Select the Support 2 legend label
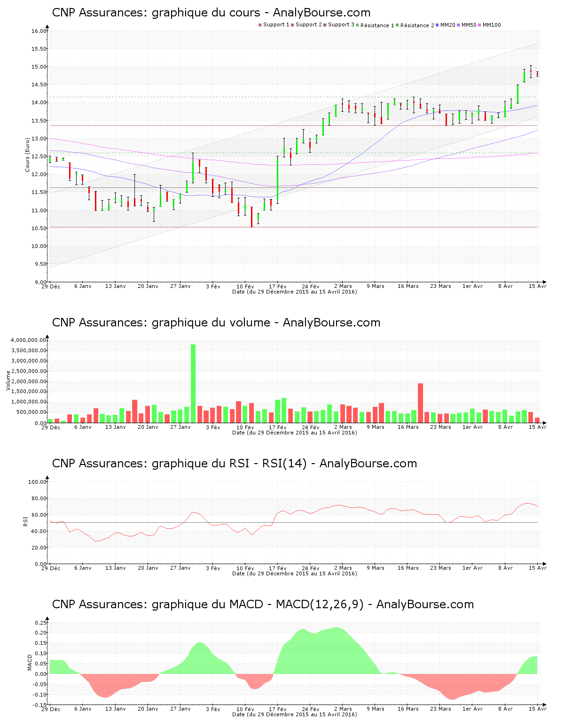 point(309,25)
